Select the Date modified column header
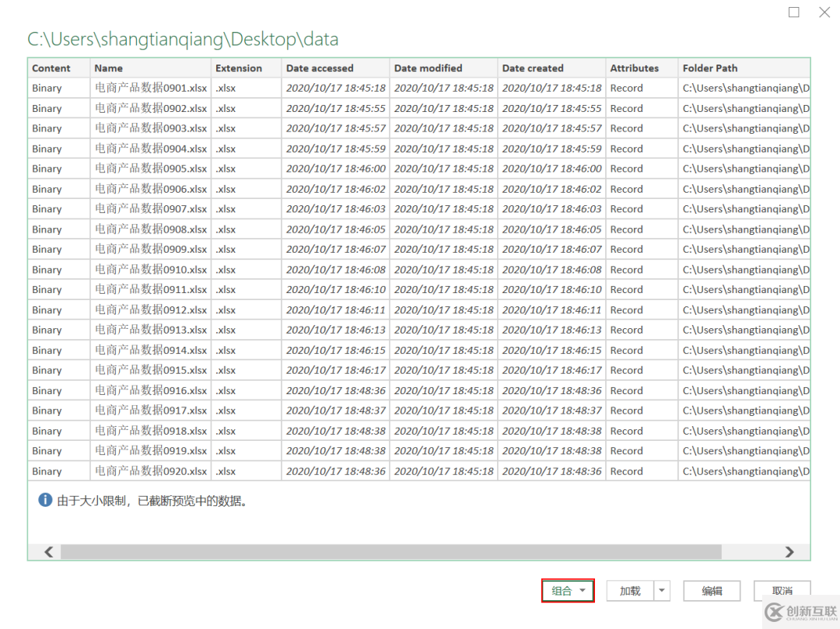The height and width of the screenshot is (629, 840). tap(443, 68)
